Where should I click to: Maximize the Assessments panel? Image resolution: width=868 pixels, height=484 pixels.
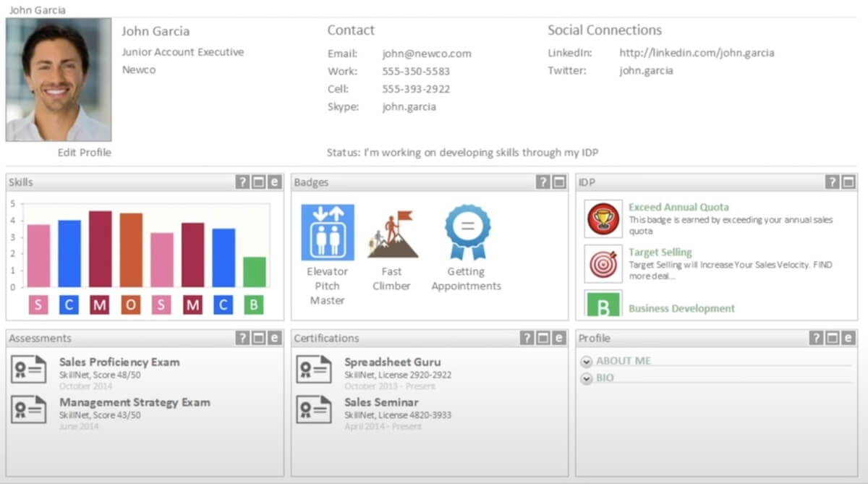[x=258, y=338]
